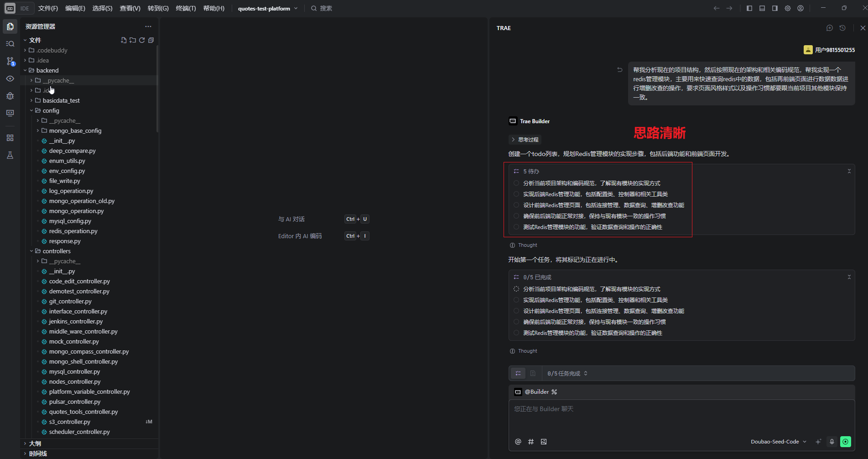The width and height of the screenshot is (868, 459).
Task: Expand the basicdata_test folder
Action: 61,100
